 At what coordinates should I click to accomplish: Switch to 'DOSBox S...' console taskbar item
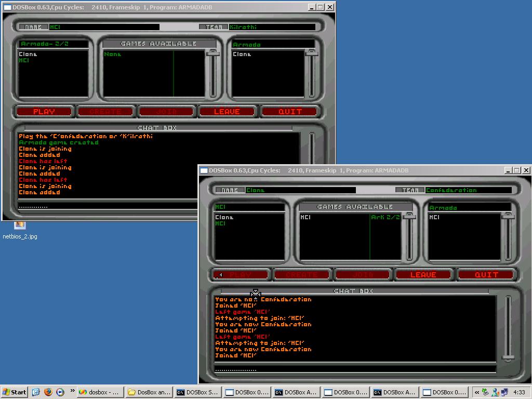197,392
